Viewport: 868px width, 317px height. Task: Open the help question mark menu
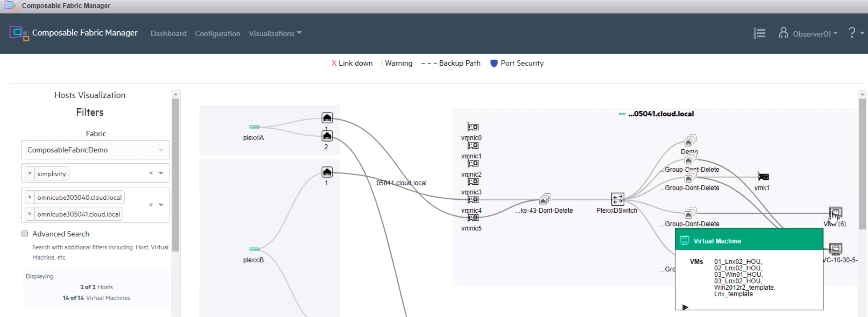[851, 33]
